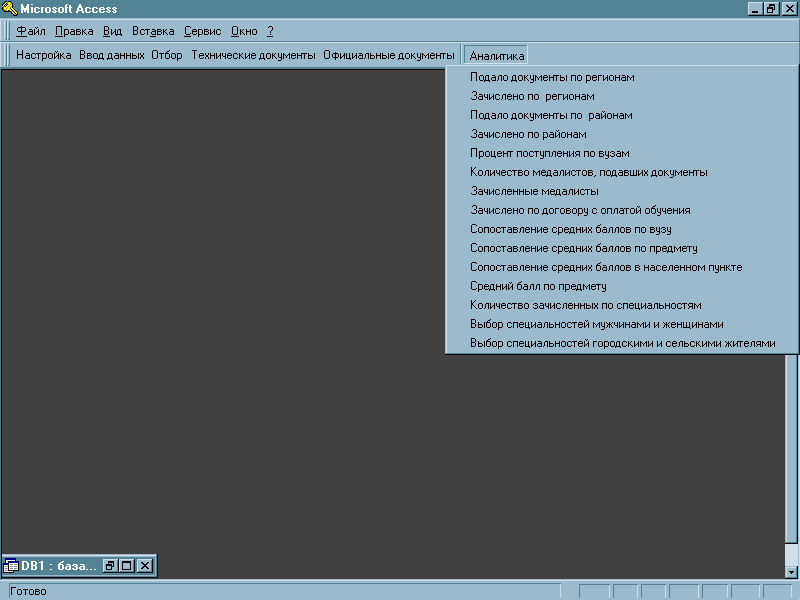Open the Окно menu
Viewport: 800px width, 600px height.
tap(244, 31)
